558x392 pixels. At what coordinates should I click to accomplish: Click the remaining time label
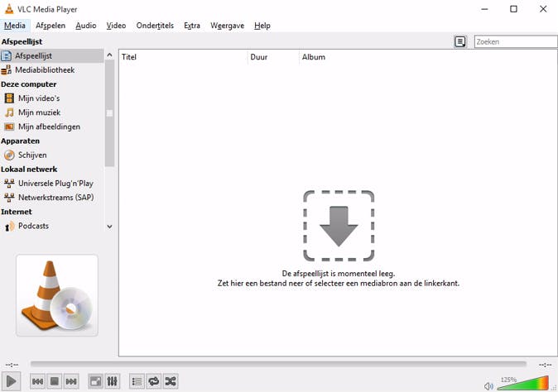pos(545,365)
